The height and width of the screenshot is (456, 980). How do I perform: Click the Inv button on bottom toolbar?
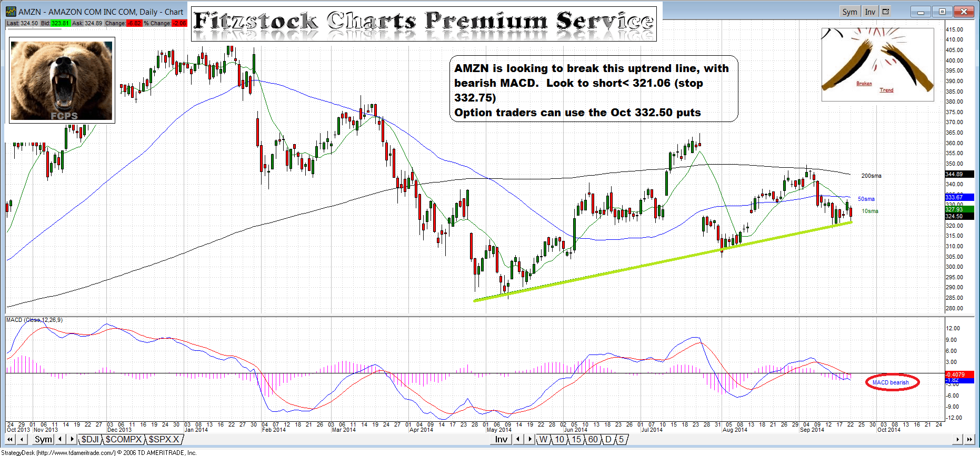click(501, 439)
